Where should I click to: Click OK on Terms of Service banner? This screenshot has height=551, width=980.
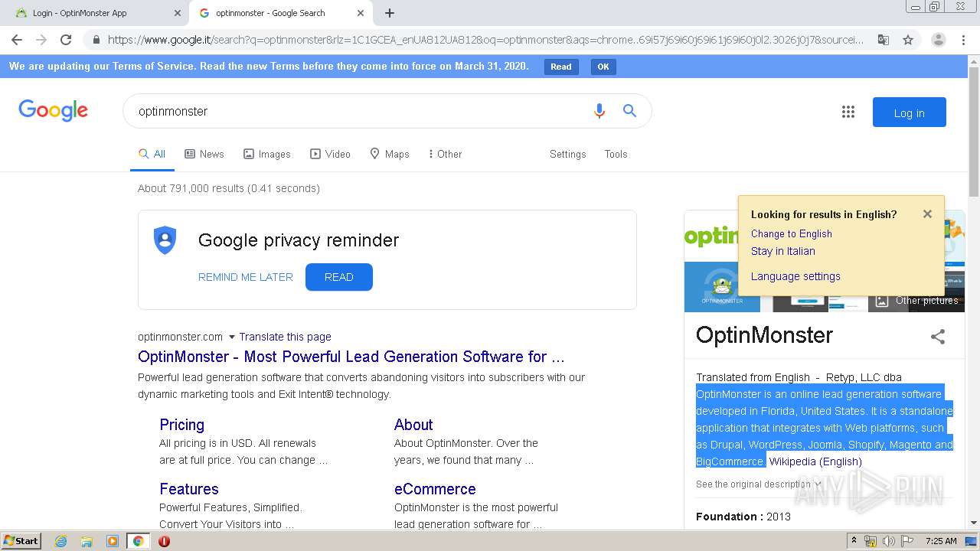(603, 67)
